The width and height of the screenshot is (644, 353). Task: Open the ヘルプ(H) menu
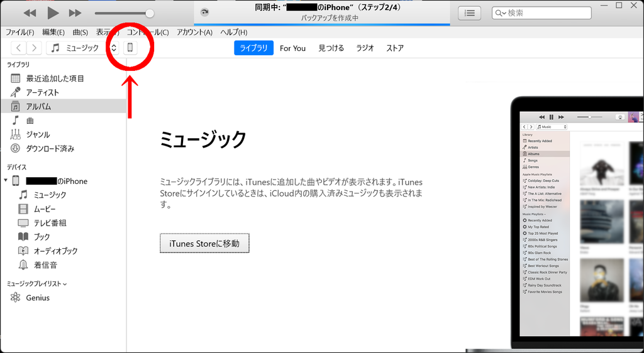[x=234, y=32]
